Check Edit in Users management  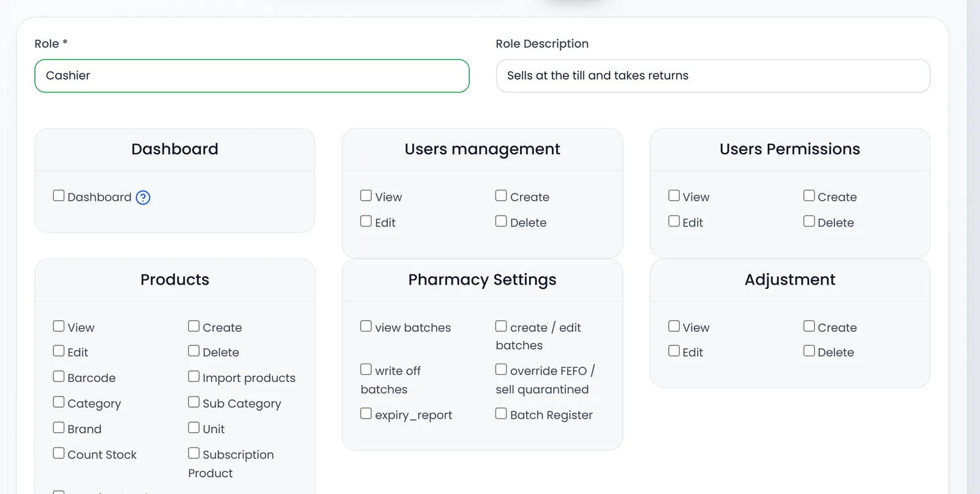pyautogui.click(x=366, y=222)
